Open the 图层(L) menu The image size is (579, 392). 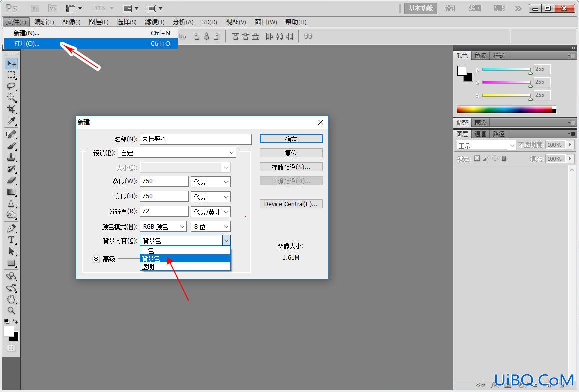pyautogui.click(x=98, y=22)
